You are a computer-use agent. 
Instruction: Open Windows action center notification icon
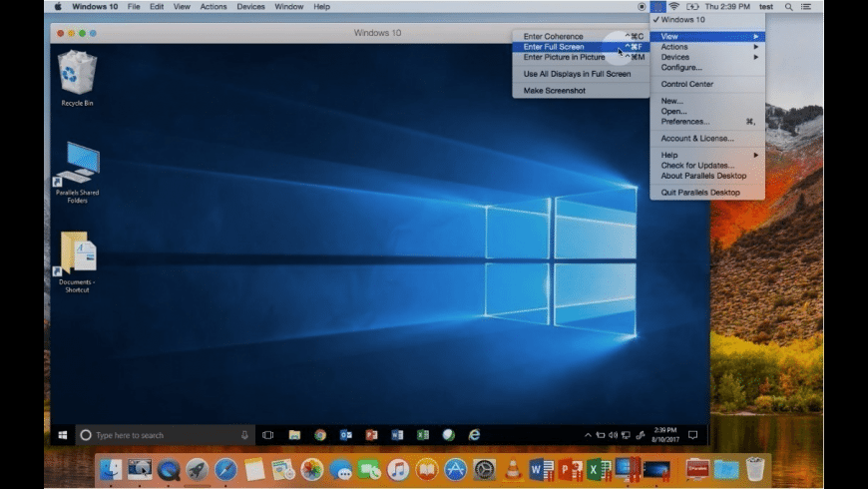pyautogui.click(x=692, y=435)
